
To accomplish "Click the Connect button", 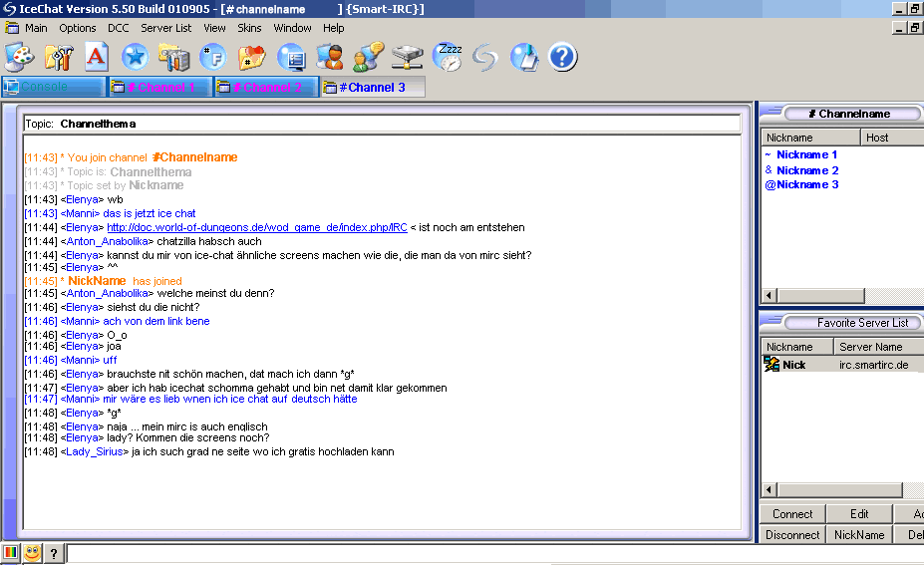I will point(792,514).
